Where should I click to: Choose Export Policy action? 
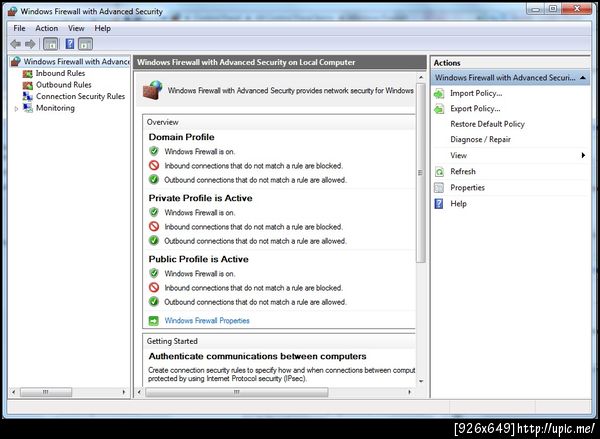click(475, 109)
